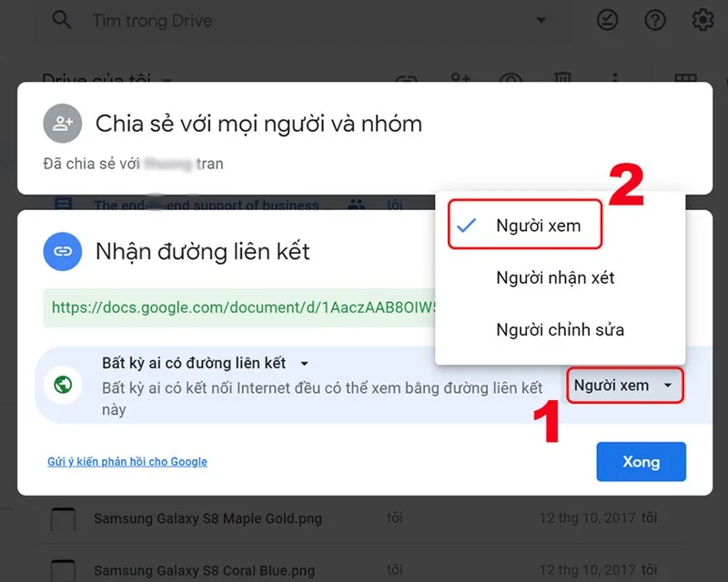Expand the Người xem permission dropdown

(624, 385)
